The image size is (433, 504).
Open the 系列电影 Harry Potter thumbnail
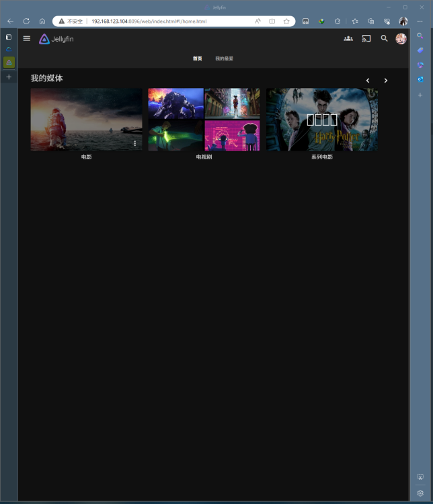pos(322,119)
